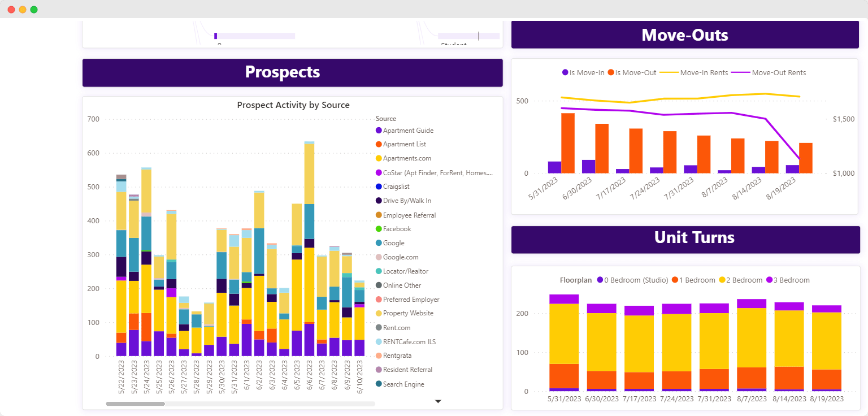Click the Search Engine legend dot
This screenshot has height=416, width=868.
coord(379,384)
